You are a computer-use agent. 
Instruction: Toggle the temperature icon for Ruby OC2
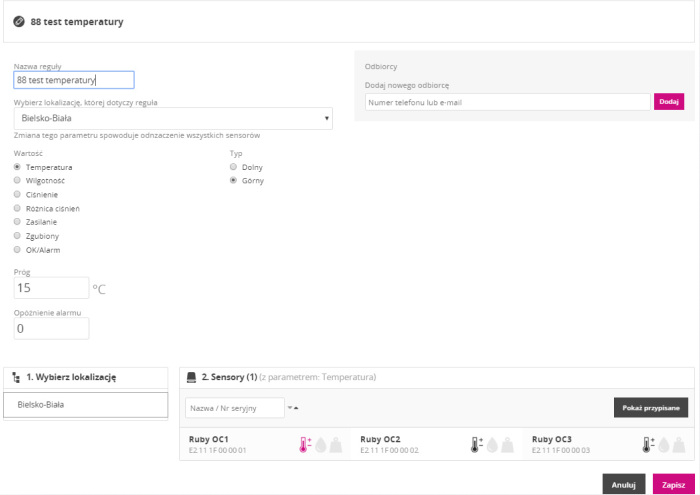[477, 445]
